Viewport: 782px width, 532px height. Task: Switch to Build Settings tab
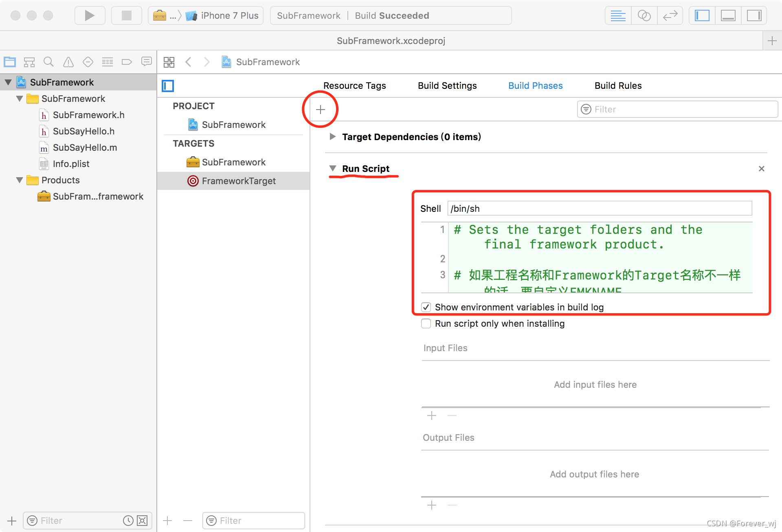[447, 86]
